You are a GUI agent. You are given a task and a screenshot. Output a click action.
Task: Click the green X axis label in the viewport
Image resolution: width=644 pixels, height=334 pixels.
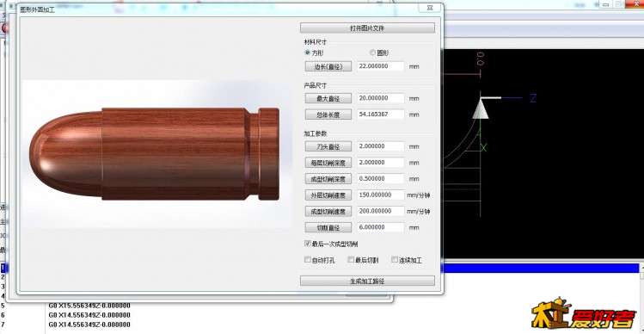[483, 148]
